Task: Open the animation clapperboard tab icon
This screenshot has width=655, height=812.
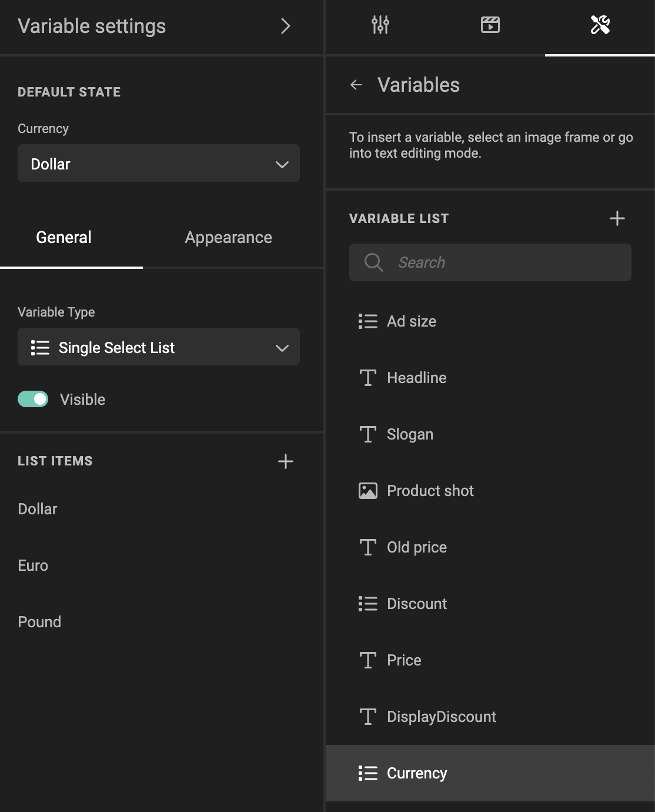Action: click(x=490, y=25)
